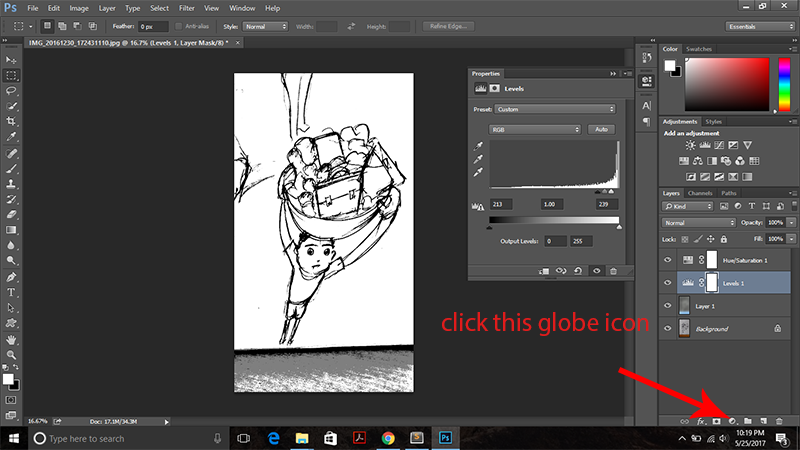Click the Feather value field
The width and height of the screenshot is (800, 450).
point(153,27)
